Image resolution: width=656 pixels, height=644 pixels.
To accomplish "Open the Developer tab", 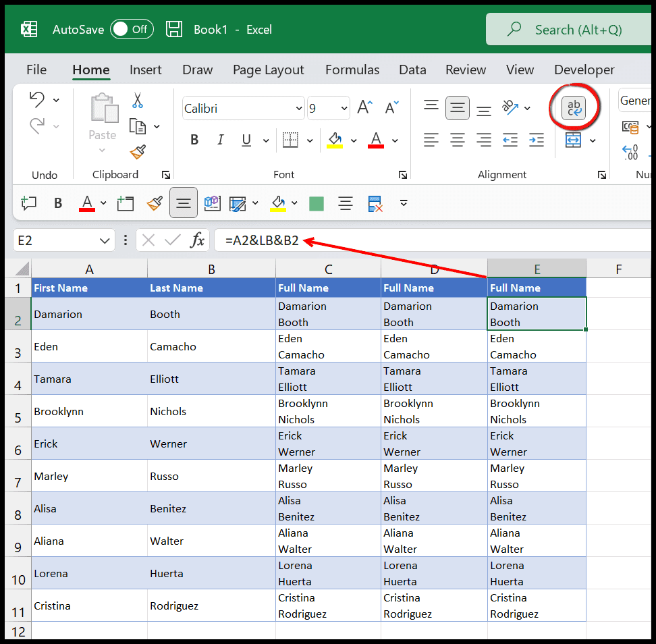I will click(584, 70).
